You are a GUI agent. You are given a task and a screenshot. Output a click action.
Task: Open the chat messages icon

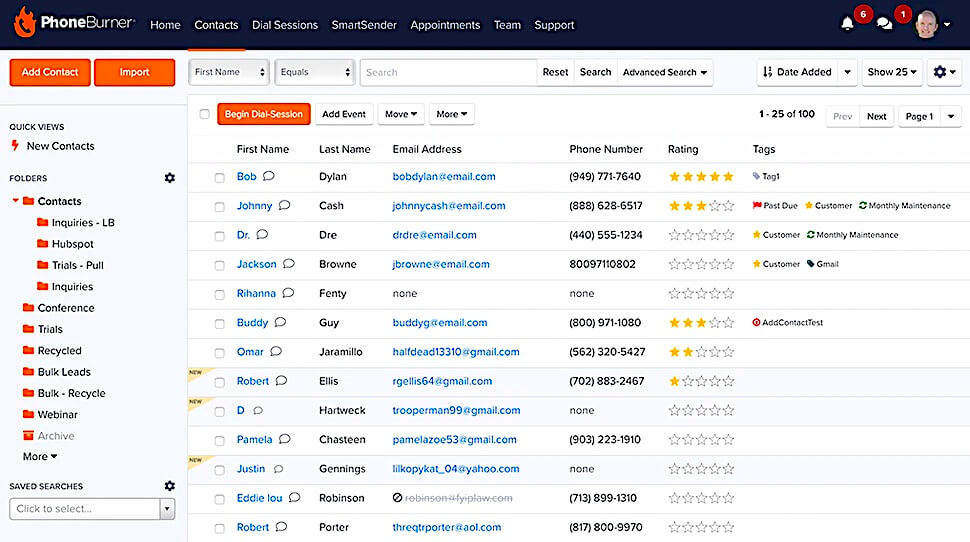point(885,24)
